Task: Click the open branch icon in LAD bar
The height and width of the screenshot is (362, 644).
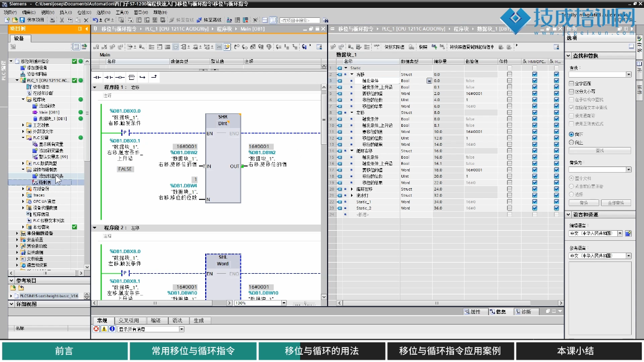Action: pyautogui.click(x=143, y=77)
